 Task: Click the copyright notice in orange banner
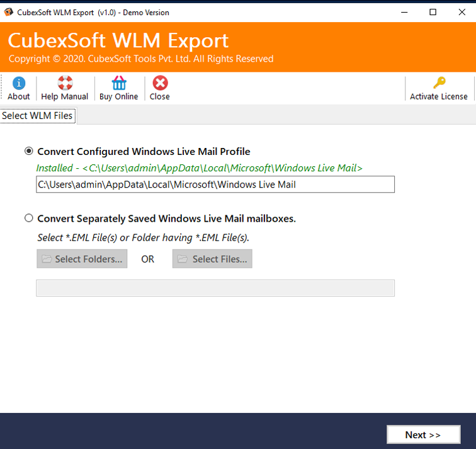141,59
